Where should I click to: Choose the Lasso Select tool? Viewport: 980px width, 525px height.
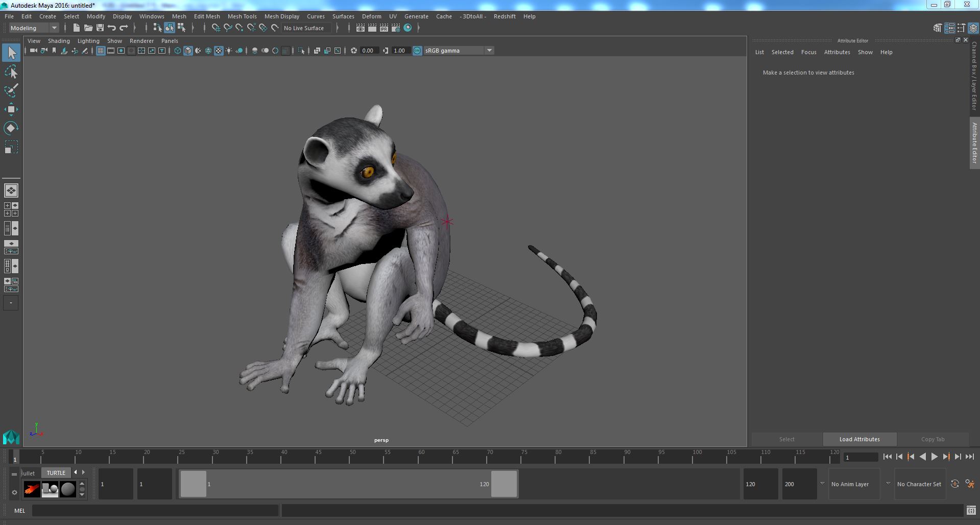(11, 72)
